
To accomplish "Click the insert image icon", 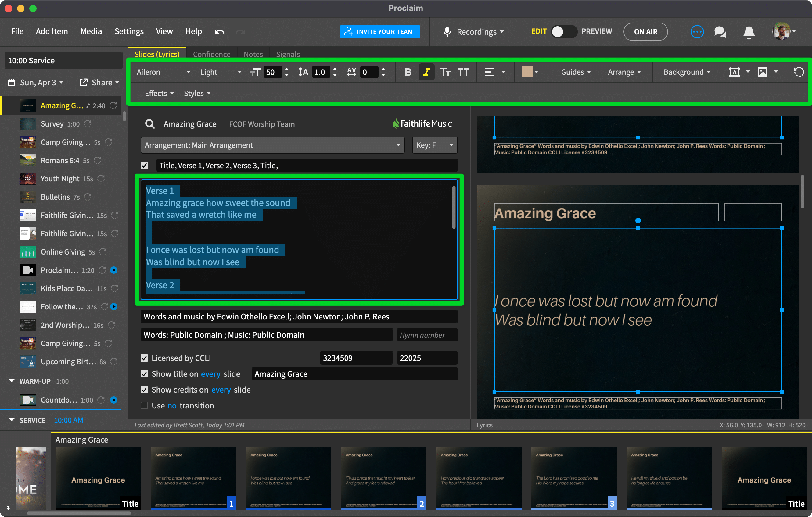I will [762, 72].
